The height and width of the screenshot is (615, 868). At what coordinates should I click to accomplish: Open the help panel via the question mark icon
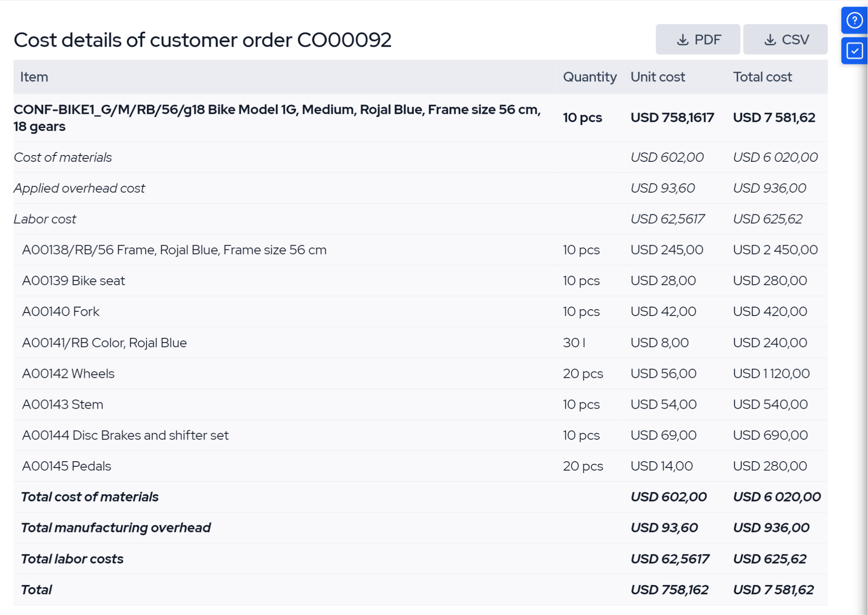(x=855, y=20)
